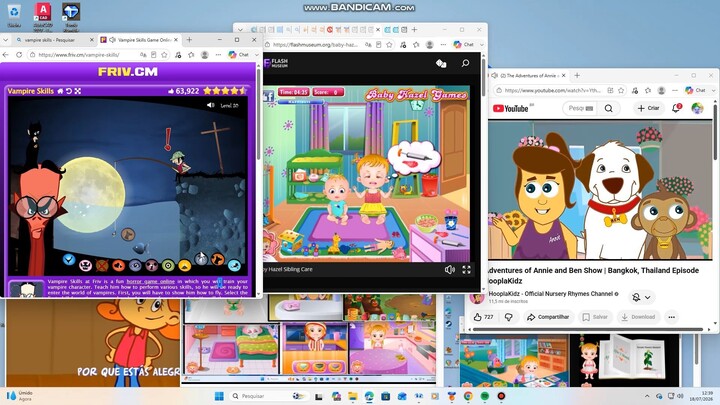This screenshot has height=405, width=720.
Task: Open more actions ellipsis under video
Action: (671, 317)
